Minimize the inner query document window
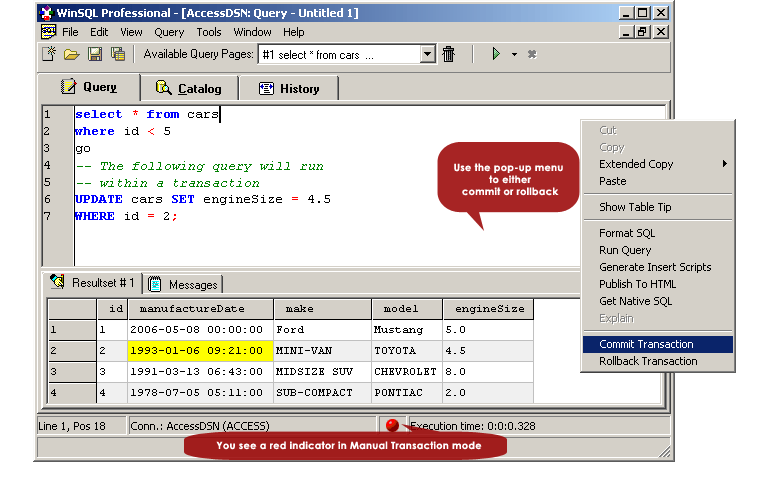 click(x=627, y=32)
